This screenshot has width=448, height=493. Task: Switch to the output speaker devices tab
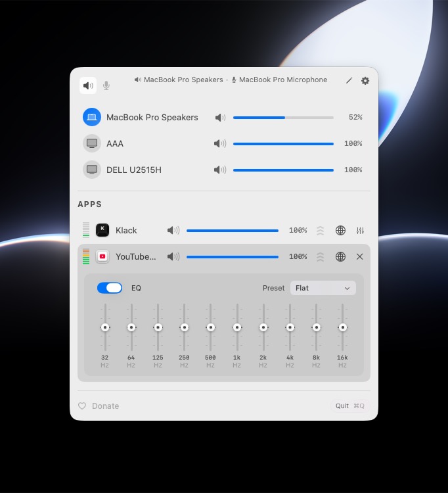coord(88,85)
